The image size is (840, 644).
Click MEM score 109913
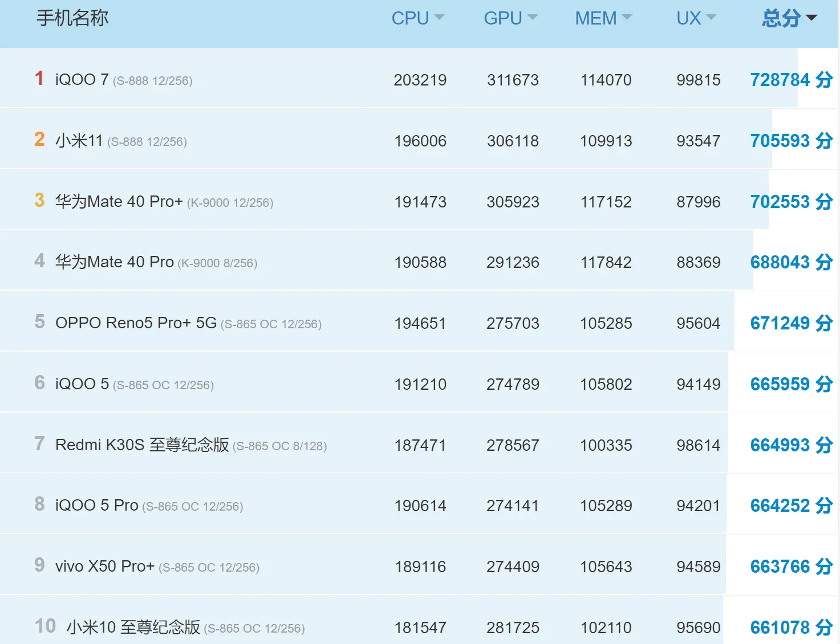[606, 141]
